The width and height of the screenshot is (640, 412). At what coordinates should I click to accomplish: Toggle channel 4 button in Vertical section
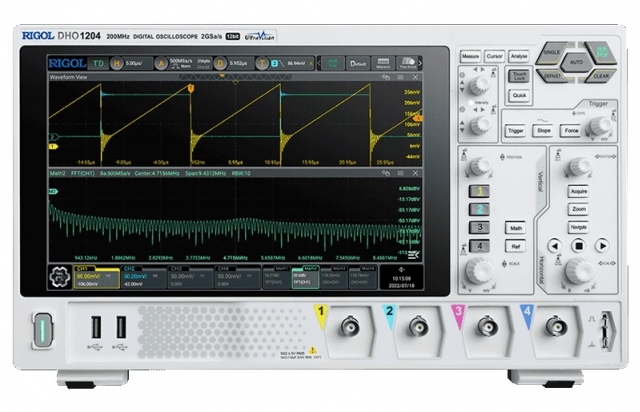click(480, 246)
